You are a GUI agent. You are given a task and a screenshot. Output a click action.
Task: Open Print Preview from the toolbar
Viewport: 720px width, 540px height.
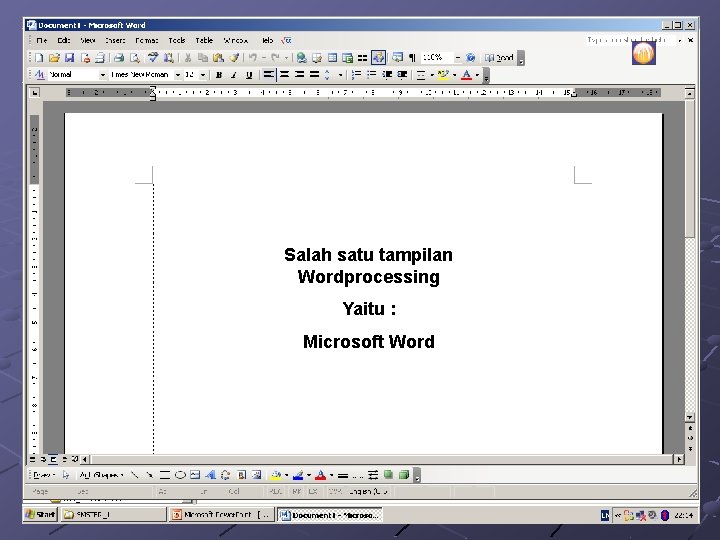135,58
